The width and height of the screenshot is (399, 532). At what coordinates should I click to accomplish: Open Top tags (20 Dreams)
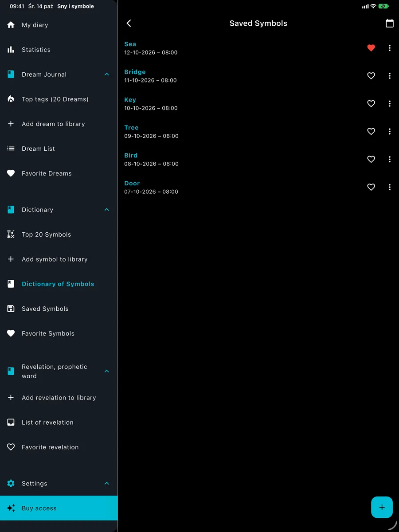(x=59, y=99)
